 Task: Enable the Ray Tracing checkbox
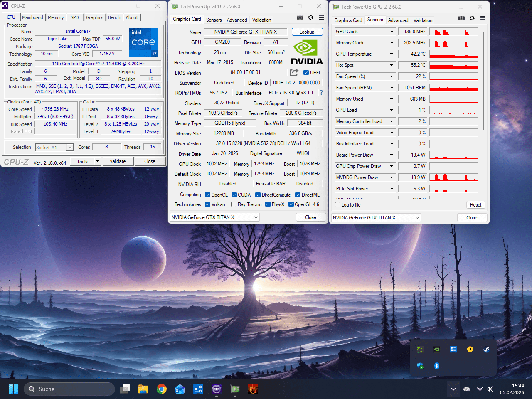click(234, 204)
